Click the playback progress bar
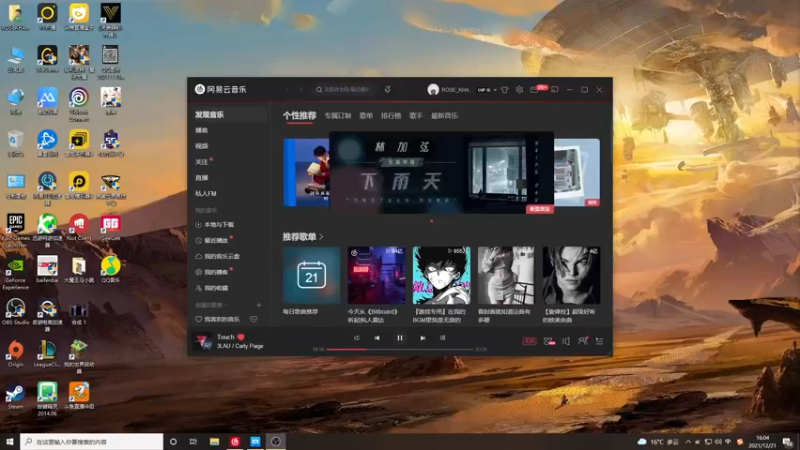The width and height of the screenshot is (800, 450). [400, 349]
